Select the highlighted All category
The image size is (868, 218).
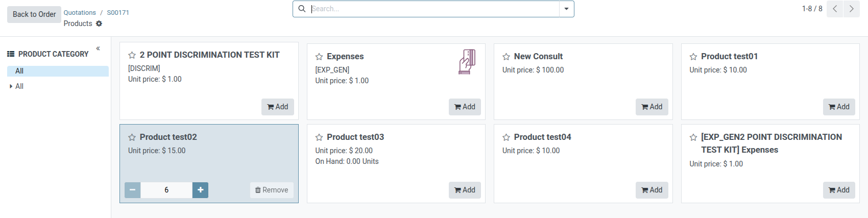pos(19,71)
